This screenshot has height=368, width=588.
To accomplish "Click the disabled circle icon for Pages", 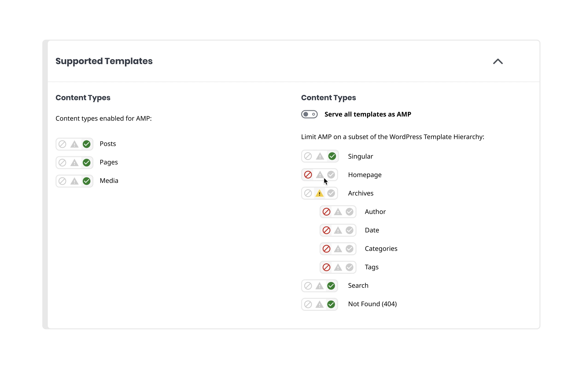I will point(62,163).
